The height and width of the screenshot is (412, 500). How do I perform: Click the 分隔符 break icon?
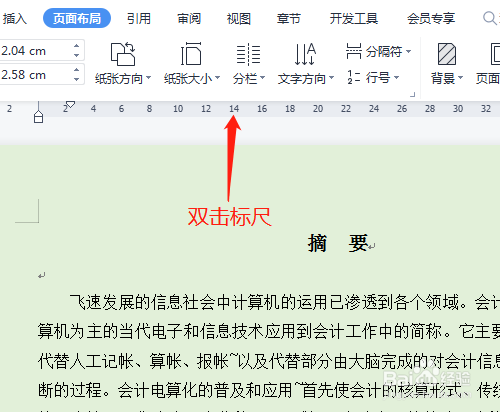[x=354, y=51]
